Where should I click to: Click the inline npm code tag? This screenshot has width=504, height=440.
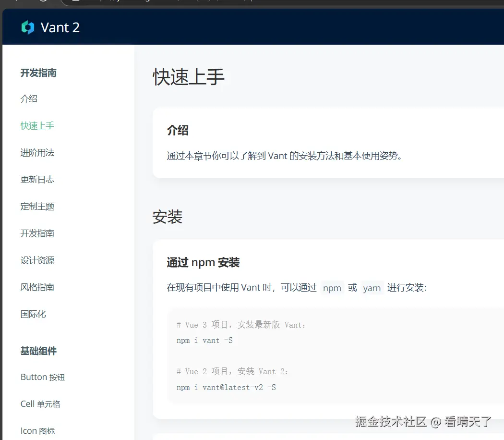pyautogui.click(x=332, y=288)
